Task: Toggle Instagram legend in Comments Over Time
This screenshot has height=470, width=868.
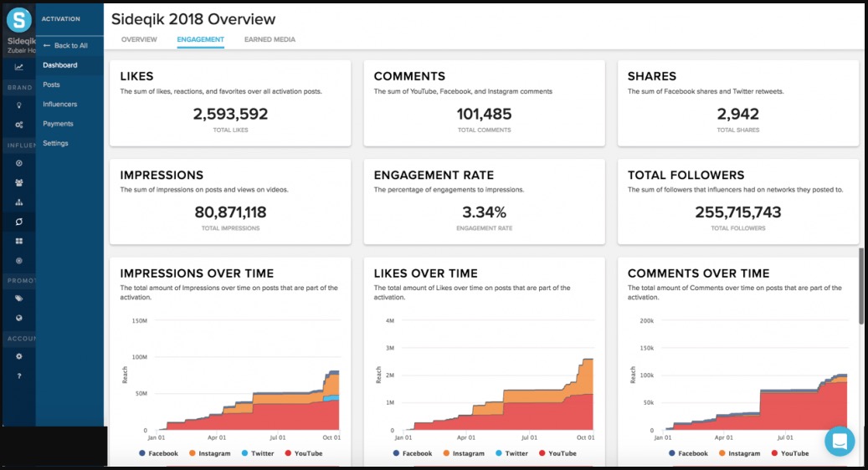Action: (x=740, y=453)
